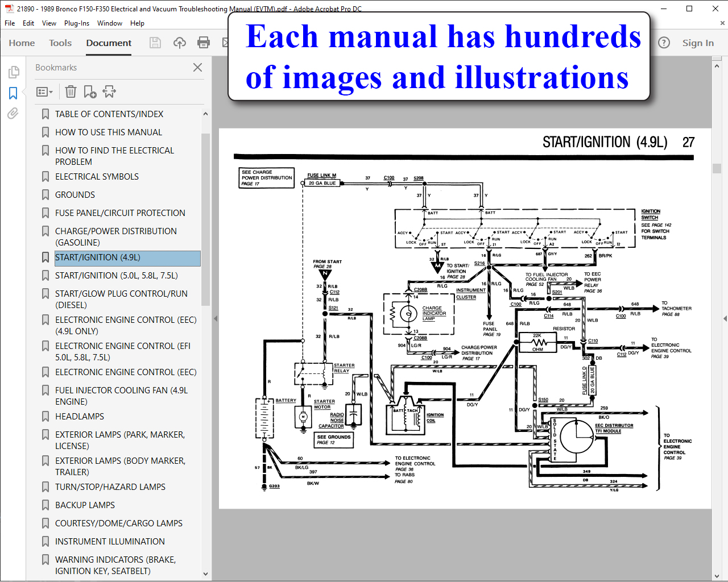Open ELECTRICAL SYMBOLS bookmark

pyautogui.click(x=97, y=177)
